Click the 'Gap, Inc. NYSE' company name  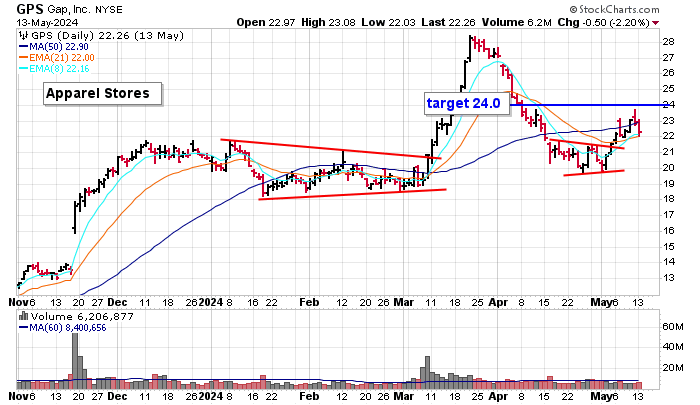85,9
